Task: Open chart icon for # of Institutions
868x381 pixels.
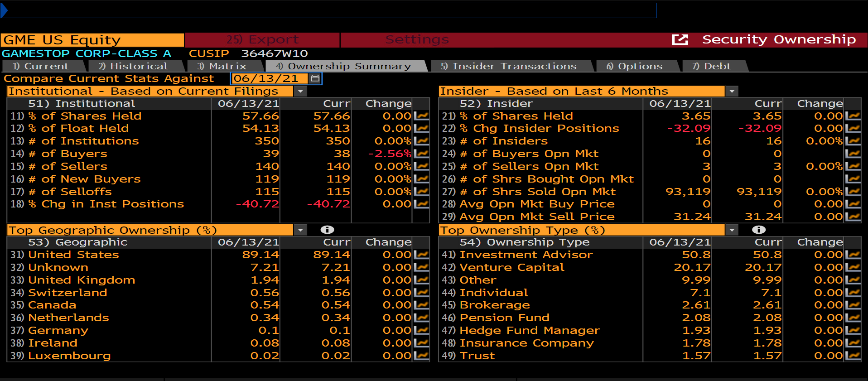Action: click(421, 141)
